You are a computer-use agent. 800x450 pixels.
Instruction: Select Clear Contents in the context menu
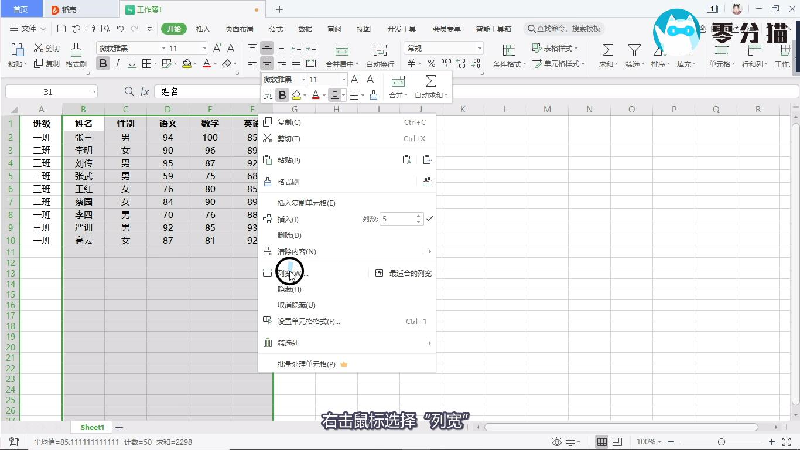click(298, 251)
